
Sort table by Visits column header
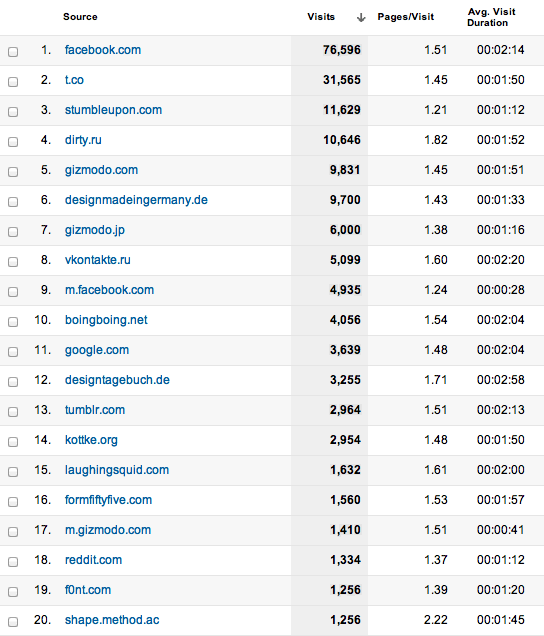[x=321, y=17]
